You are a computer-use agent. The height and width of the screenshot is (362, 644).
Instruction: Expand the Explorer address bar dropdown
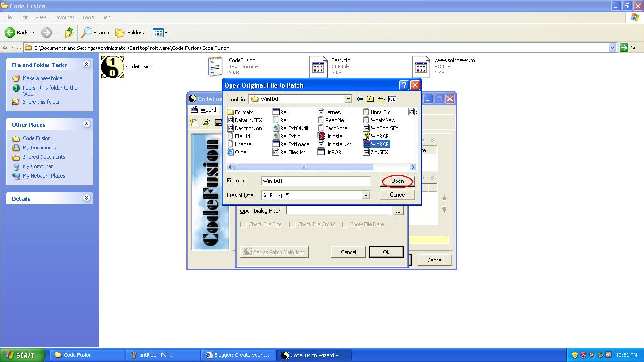(x=612, y=48)
